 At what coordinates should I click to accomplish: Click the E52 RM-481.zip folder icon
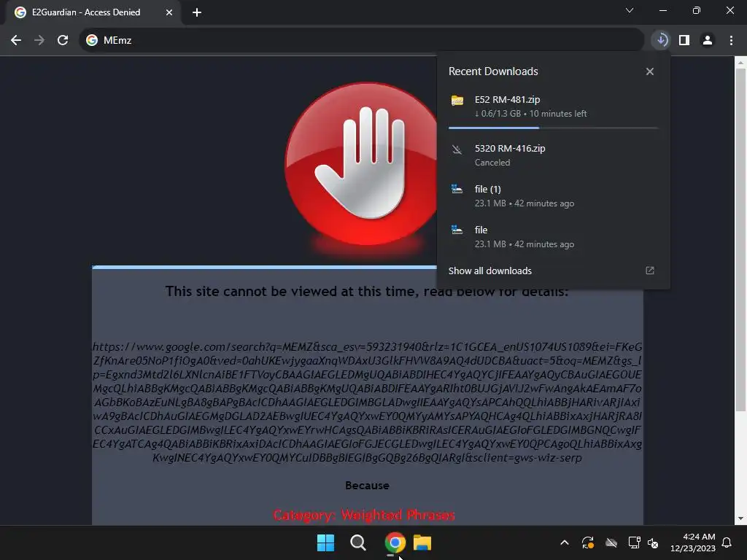click(x=457, y=101)
